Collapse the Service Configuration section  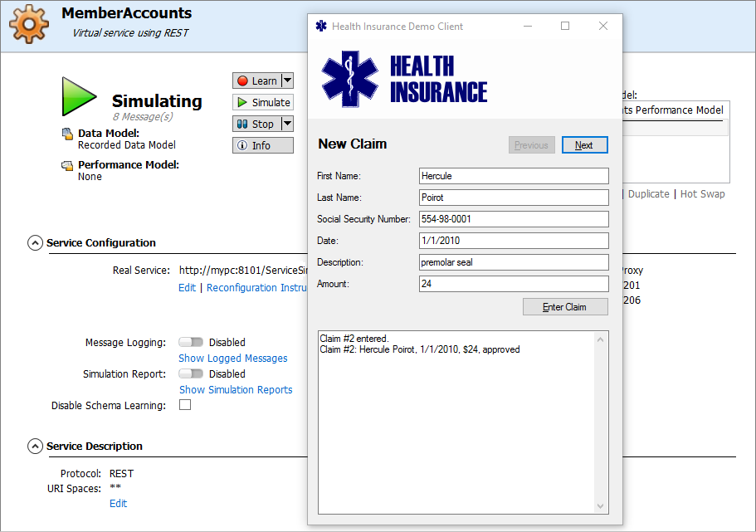coord(35,243)
